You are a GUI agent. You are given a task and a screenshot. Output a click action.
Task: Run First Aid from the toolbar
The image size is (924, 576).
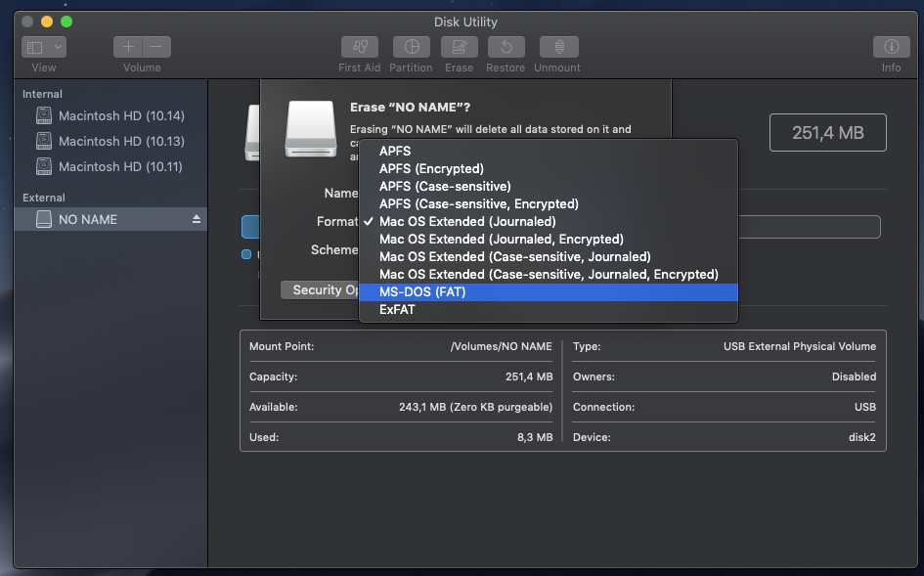[360, 47]
